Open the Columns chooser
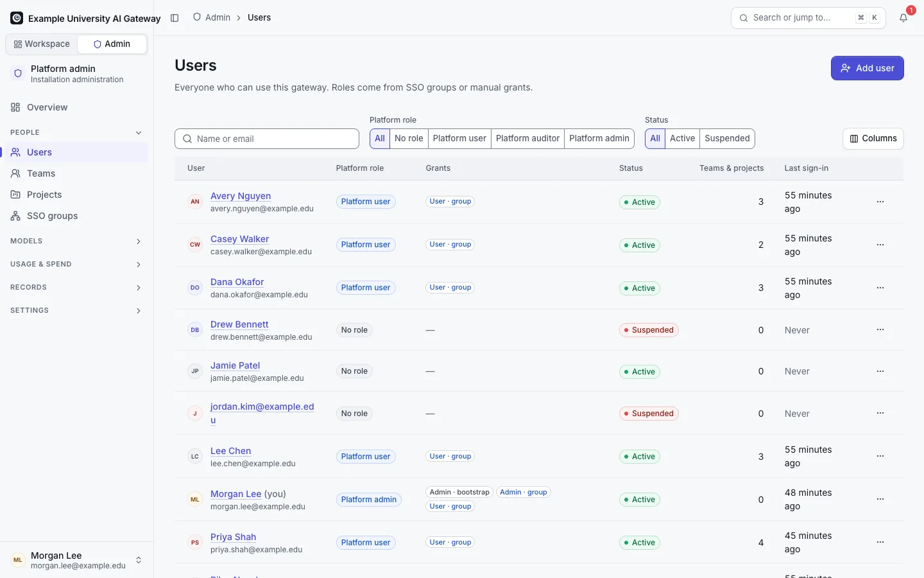 coord(873,139)
